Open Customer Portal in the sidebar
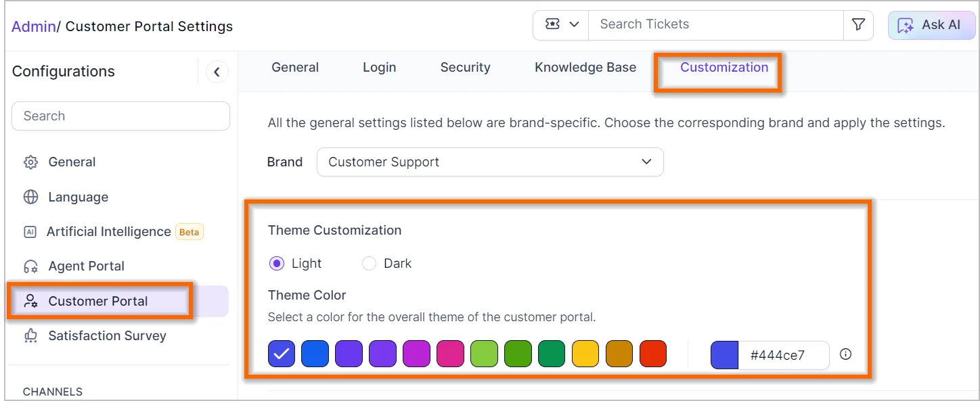The image size is (980, 401). (98, 302)
